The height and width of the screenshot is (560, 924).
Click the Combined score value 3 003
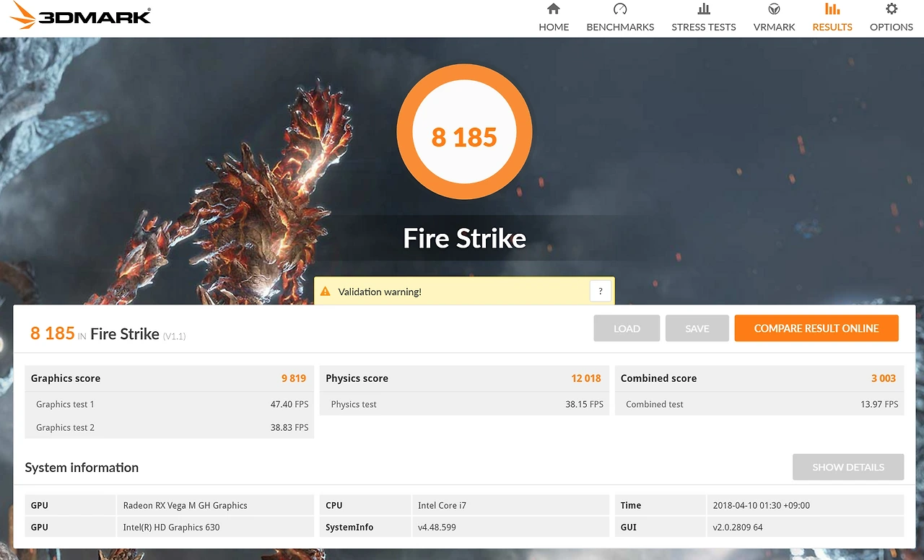tap(884, 378)
